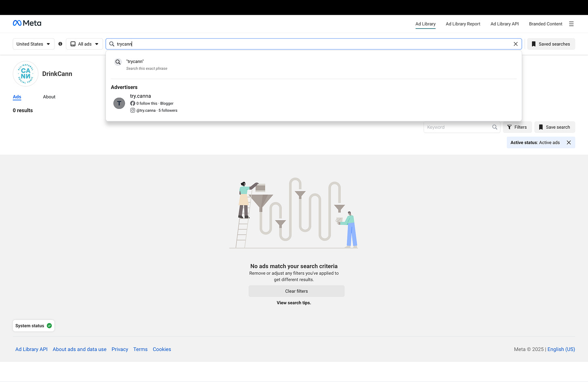Image resolution: width=588 pixels, height=382 pixels.
Task: Remove the Active status filter chip
Action: click(569, 142)
